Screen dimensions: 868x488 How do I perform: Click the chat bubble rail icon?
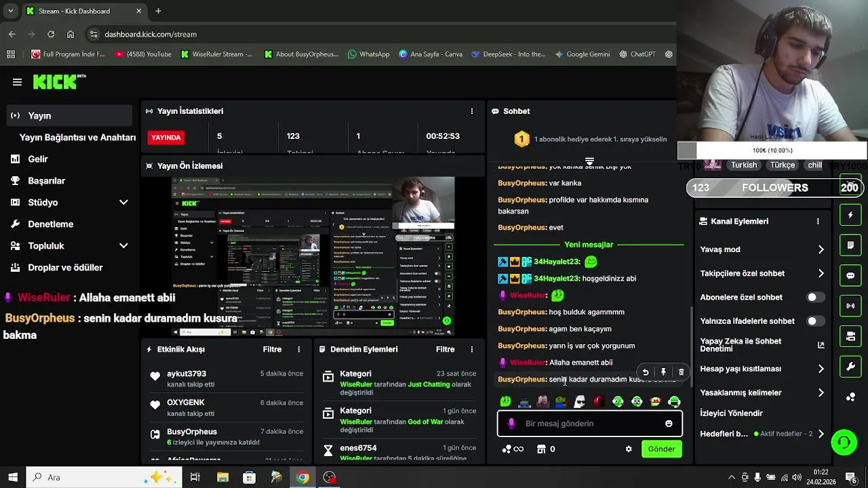pyautogui.click(x=850, y=276)
